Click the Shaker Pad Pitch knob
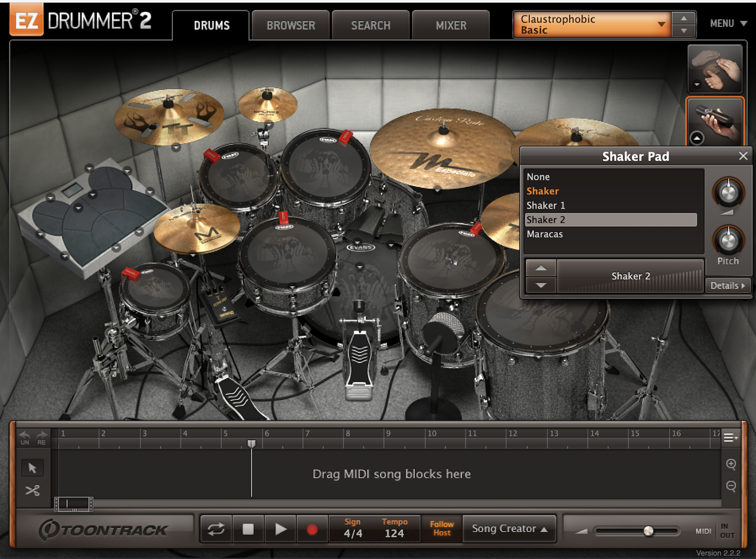 click(728, 241)
